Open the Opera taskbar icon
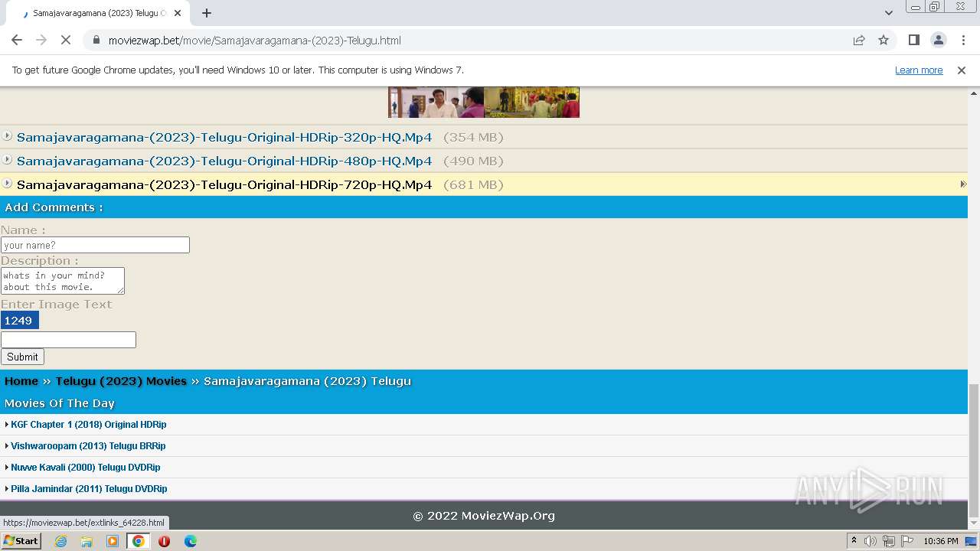980x551 pixels. [164, 541]
